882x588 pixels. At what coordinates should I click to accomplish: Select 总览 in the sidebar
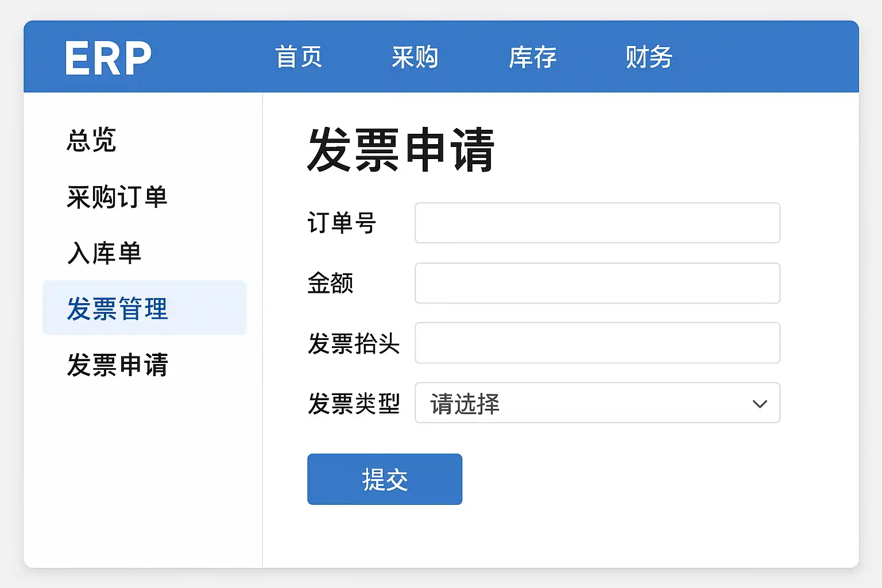[x=92, y=140]
